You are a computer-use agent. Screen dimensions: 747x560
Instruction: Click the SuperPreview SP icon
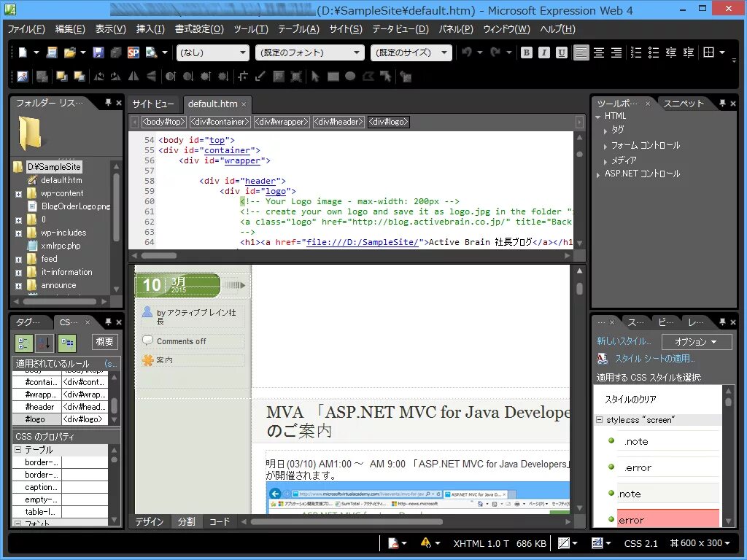(x=133, y=52)
